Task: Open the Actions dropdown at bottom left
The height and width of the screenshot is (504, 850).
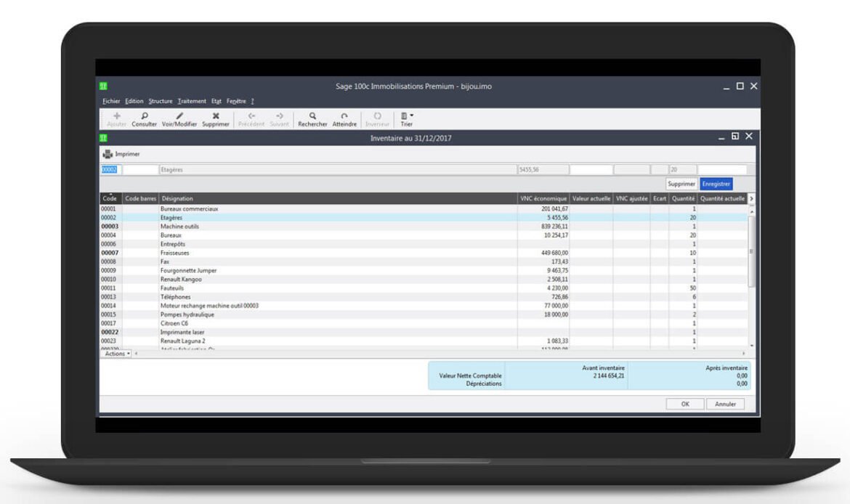Action: 116,352
